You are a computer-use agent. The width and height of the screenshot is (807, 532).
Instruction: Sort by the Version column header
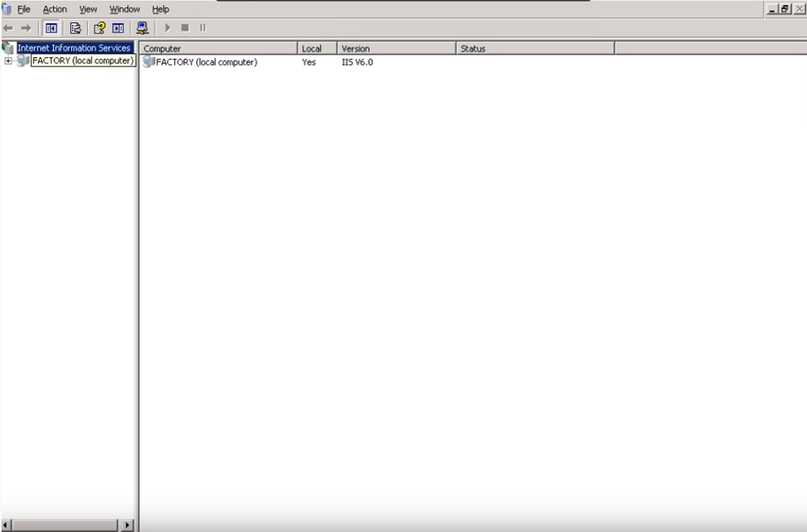point(396,49)
